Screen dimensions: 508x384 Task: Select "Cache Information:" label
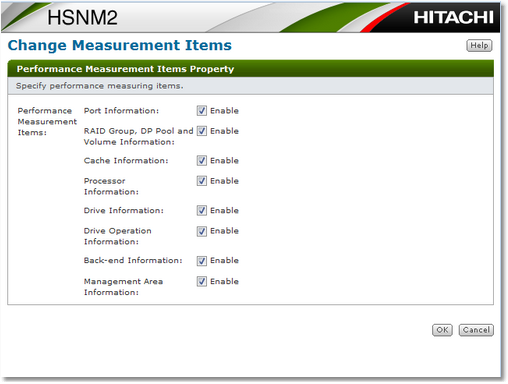pyautogui.click(x=126, y=161)
